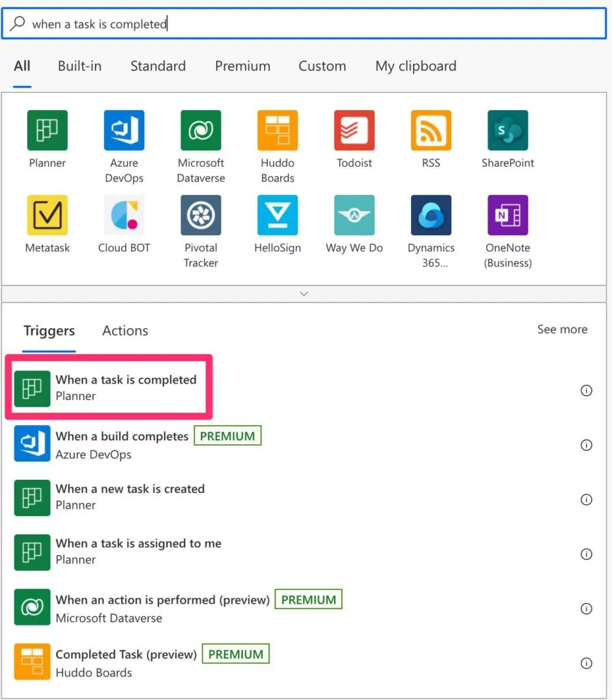Switch to the Premium tab
Image resolution: width=612 pixels, height=700 pixels.
pos(242,66)
